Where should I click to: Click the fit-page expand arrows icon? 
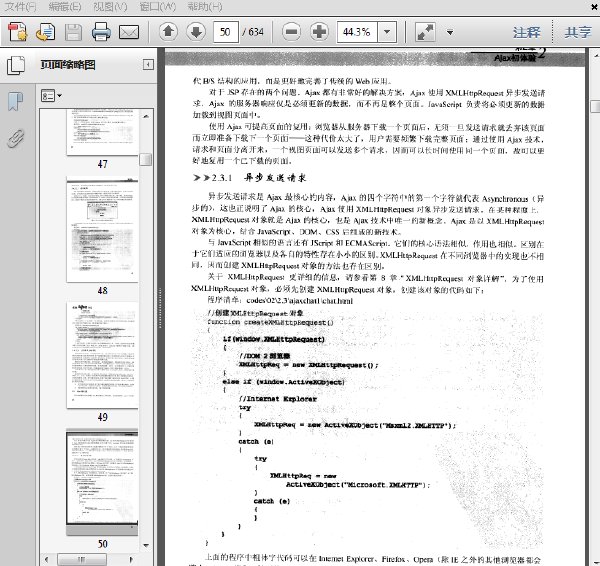point(425,32)
